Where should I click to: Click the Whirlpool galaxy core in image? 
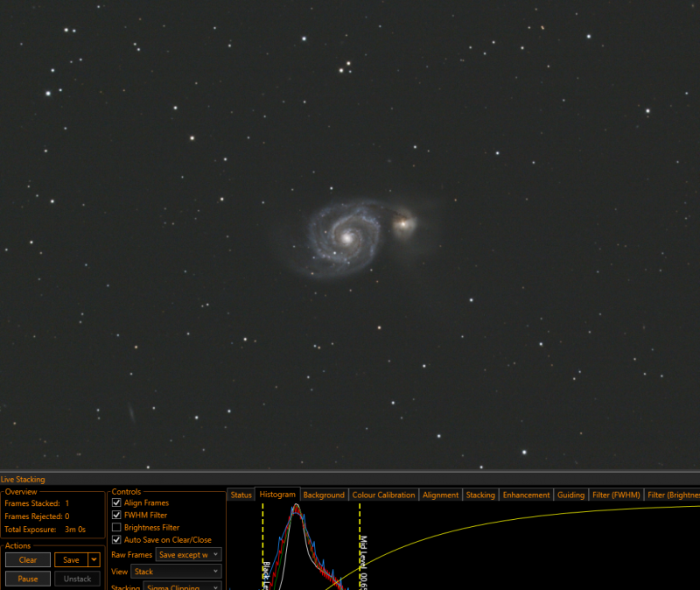[x=347, y=237]
